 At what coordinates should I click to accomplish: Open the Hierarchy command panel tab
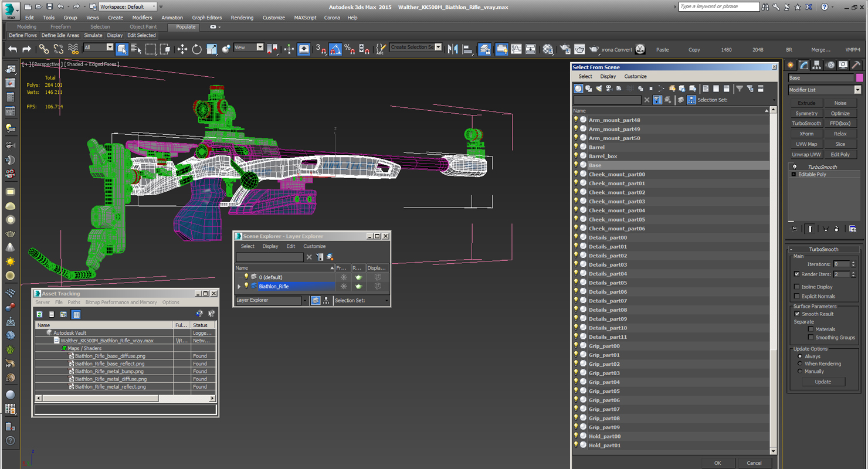pos(817,65)
